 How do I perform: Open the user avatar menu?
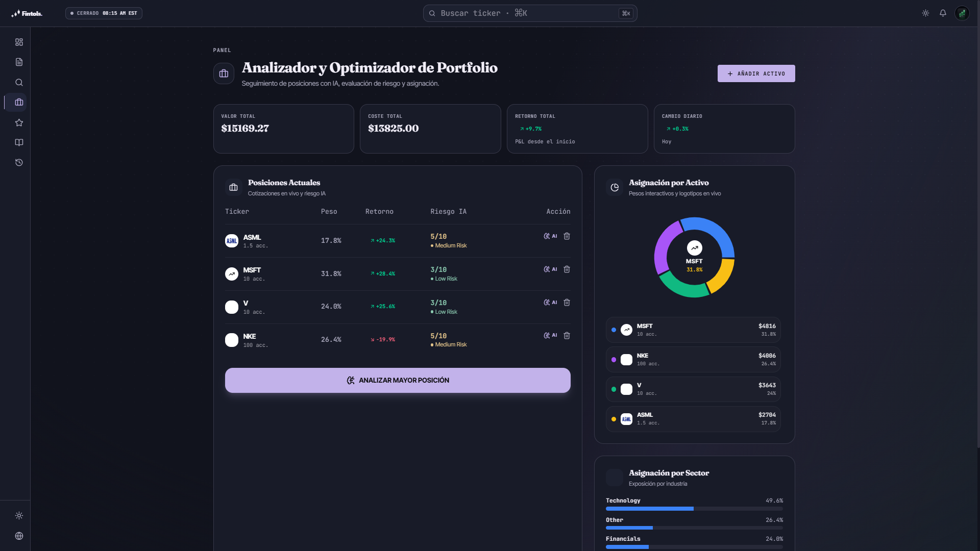click(x=962, y=13)
